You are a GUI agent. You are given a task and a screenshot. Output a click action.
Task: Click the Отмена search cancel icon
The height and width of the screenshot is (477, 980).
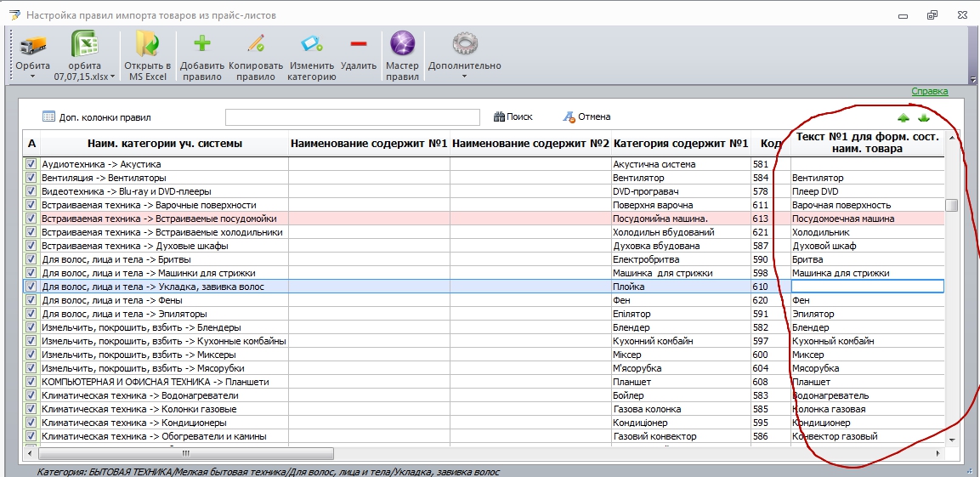coord(569,116)
